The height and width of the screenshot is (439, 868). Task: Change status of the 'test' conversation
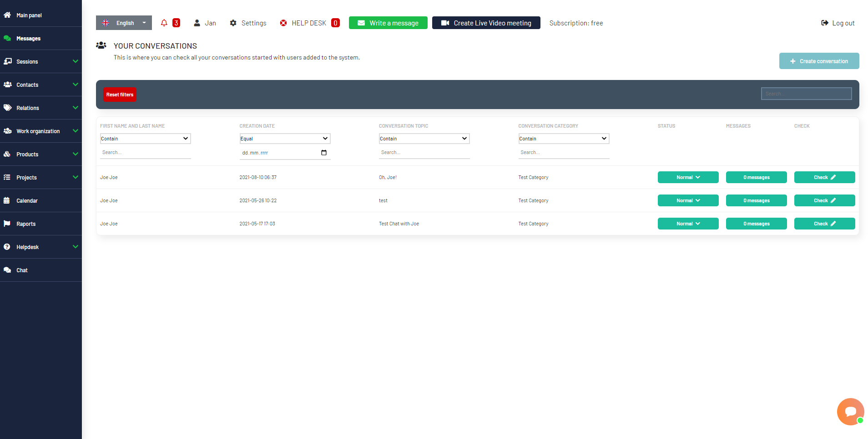click(x=688, y=200)
